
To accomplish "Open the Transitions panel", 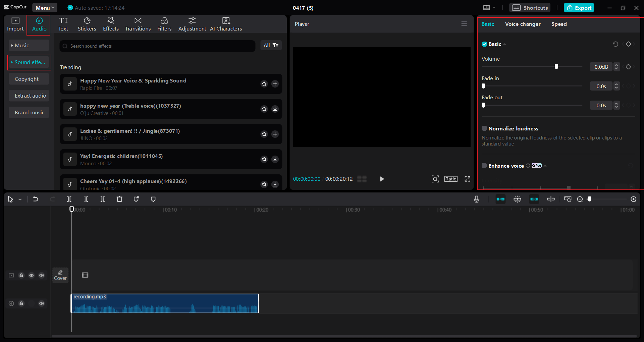I will 138,23.
